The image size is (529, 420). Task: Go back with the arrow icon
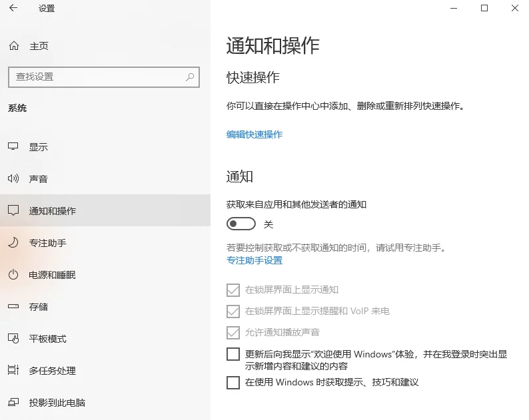(x=13, y=8)
